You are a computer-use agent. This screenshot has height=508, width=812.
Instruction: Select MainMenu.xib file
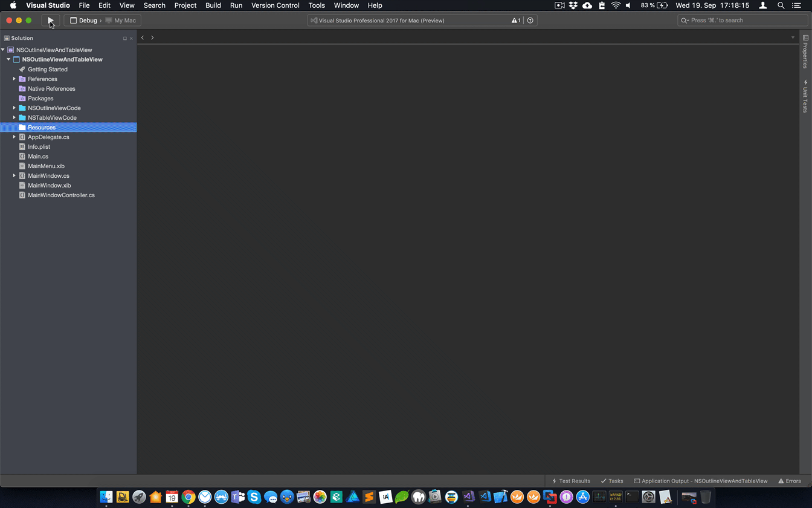click(46, 166)
